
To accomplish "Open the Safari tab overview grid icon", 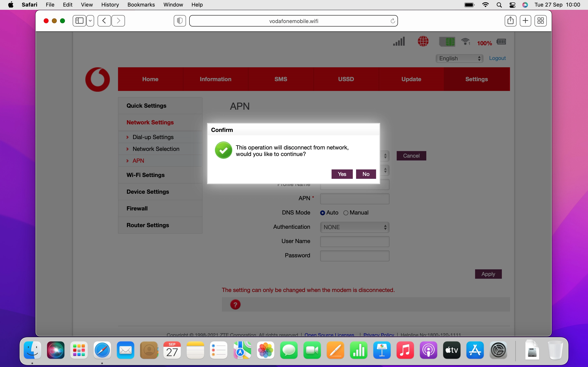I will pos(541,21).
